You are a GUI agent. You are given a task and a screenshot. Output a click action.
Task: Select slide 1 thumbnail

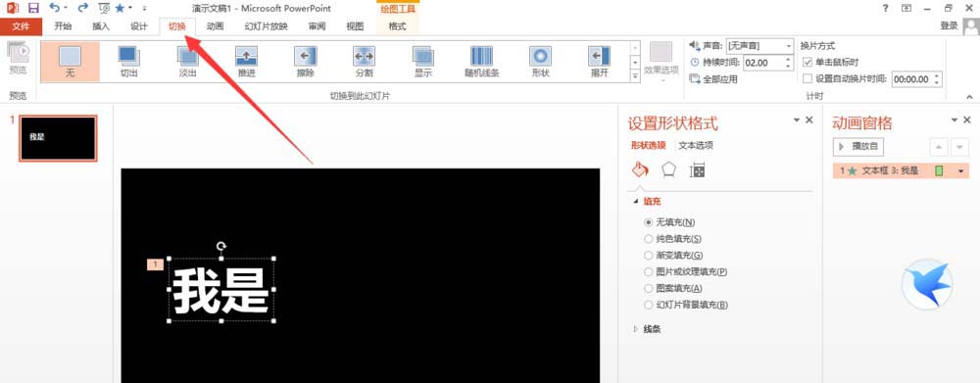click(x=58, y=137)
